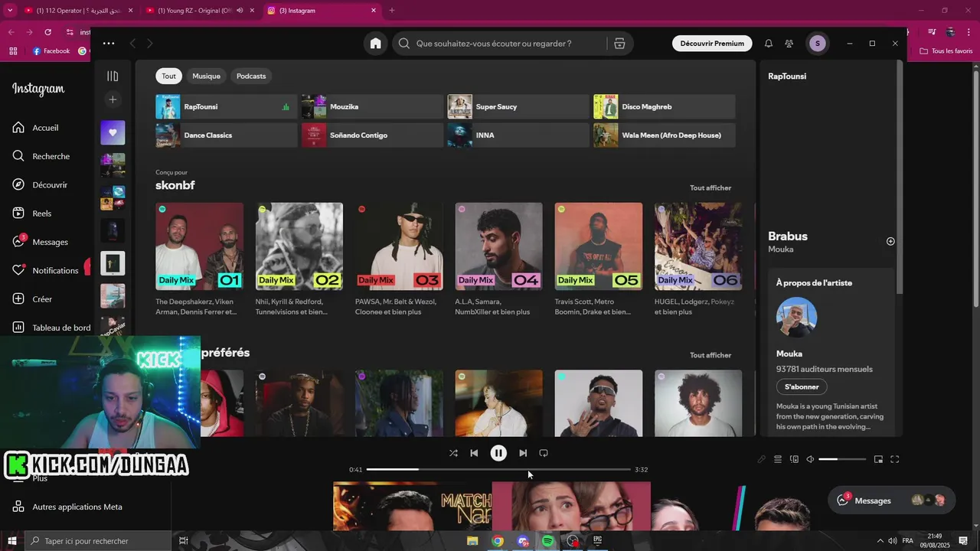
Task: Click Tout afficher for préférés section
Action: click(710, 355)
